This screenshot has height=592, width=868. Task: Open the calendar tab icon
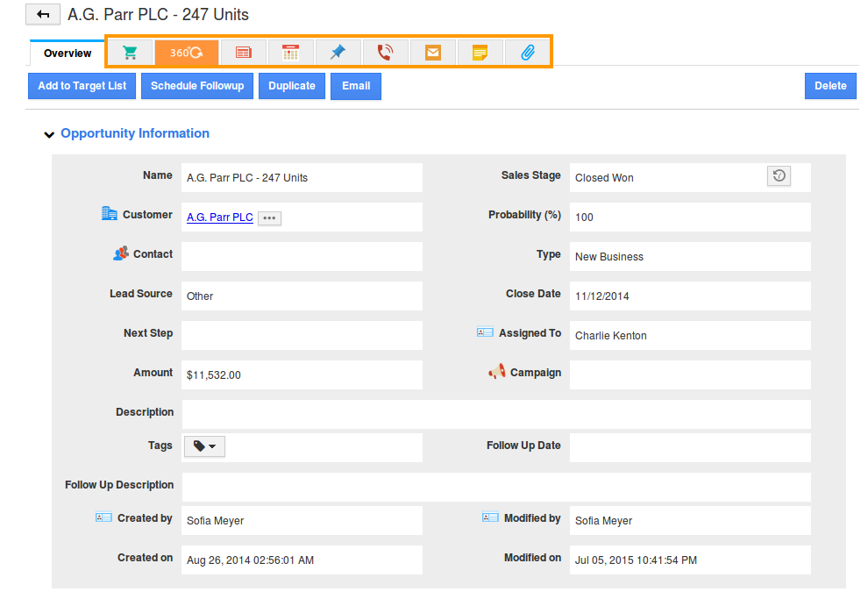(290, 53)
